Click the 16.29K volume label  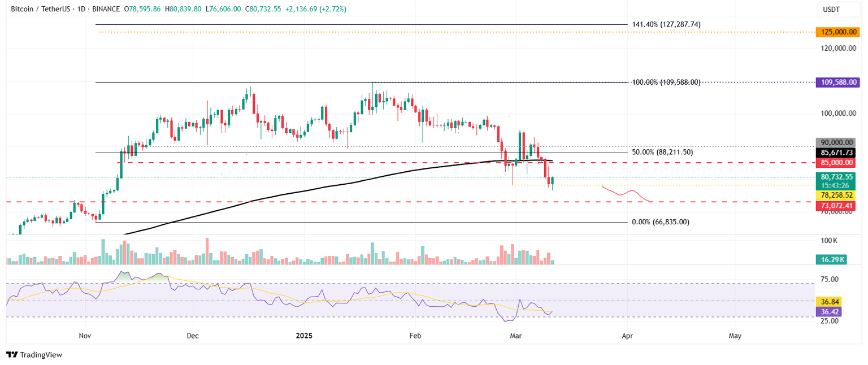click(x=830, y=260)
